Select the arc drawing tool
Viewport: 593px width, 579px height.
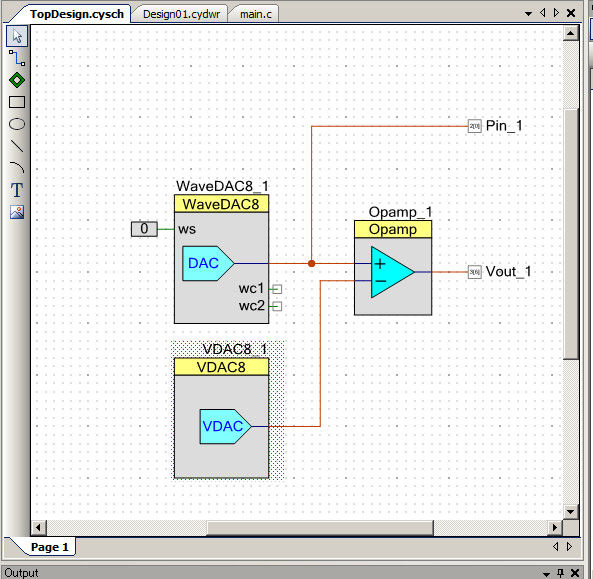[x=17, y=168]
